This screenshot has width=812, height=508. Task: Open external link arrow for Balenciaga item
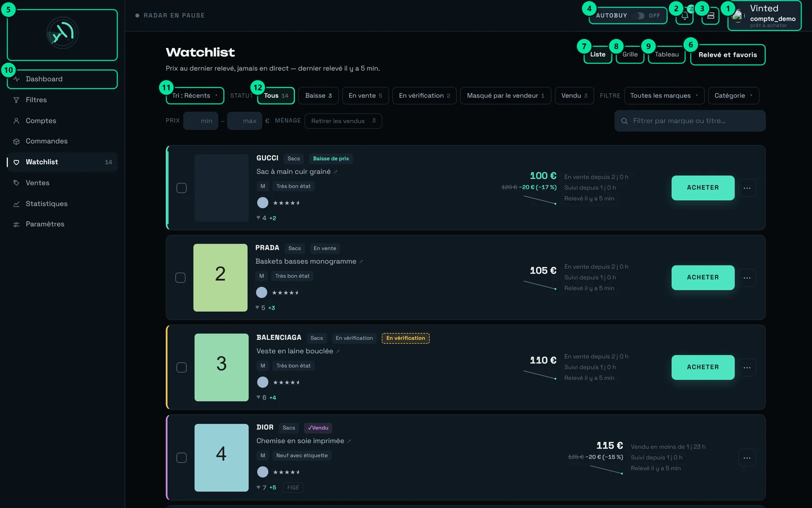[x=338, y=351]
